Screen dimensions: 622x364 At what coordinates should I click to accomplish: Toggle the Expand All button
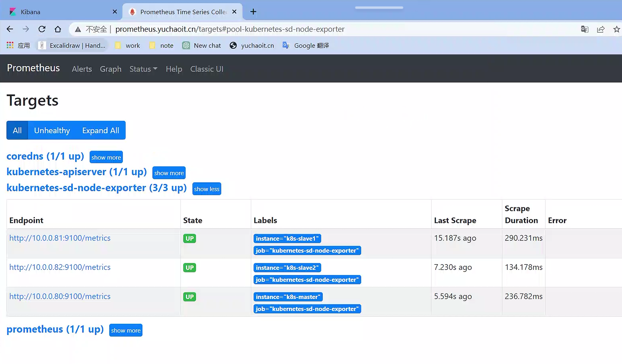click(100, 130)
